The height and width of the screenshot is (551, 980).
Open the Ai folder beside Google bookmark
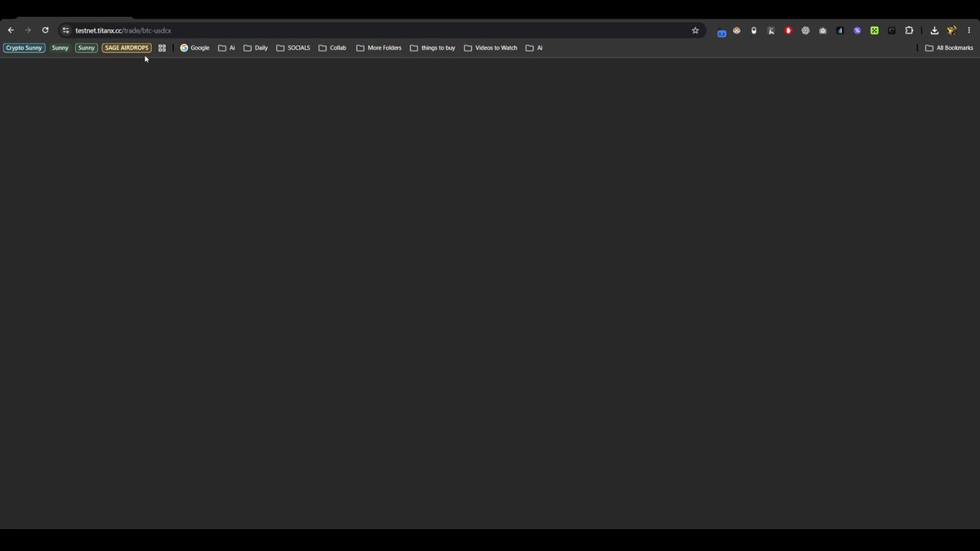[x=226, y=48]
